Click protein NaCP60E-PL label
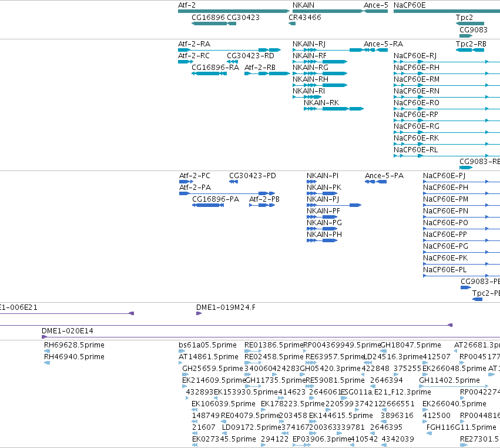Screen dimensions: 500x448 445,270
